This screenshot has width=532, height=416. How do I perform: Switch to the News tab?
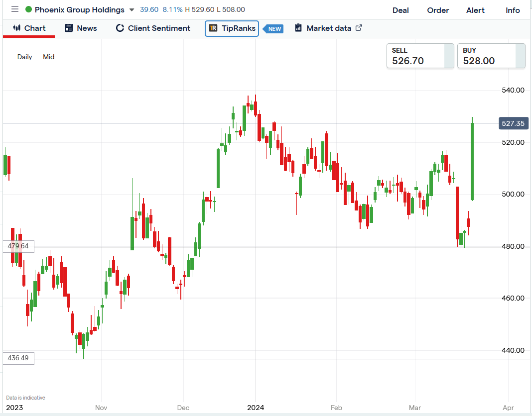[81, 28]
